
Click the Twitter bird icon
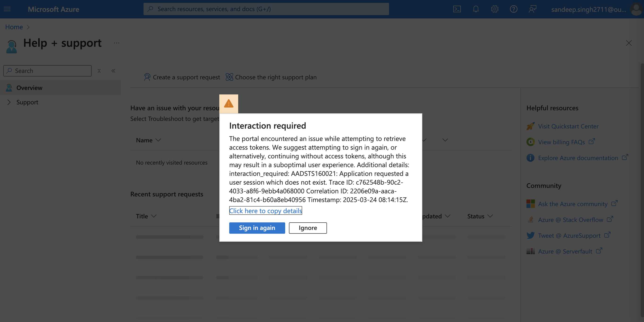(x=530, y=235)
